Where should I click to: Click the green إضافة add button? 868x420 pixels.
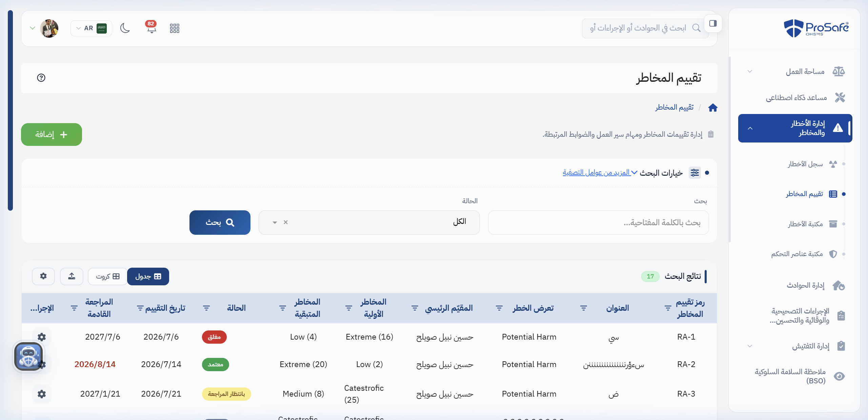point(52,134)
